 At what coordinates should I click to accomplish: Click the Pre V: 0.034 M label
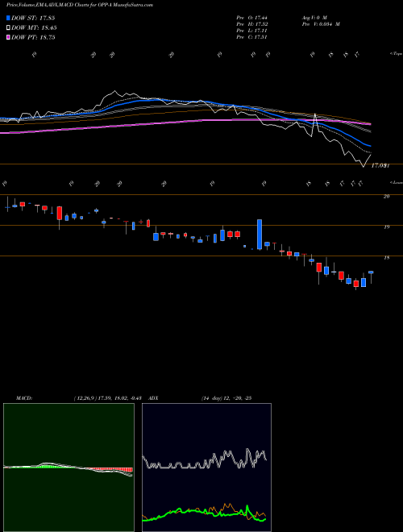(x=321, y=24)
